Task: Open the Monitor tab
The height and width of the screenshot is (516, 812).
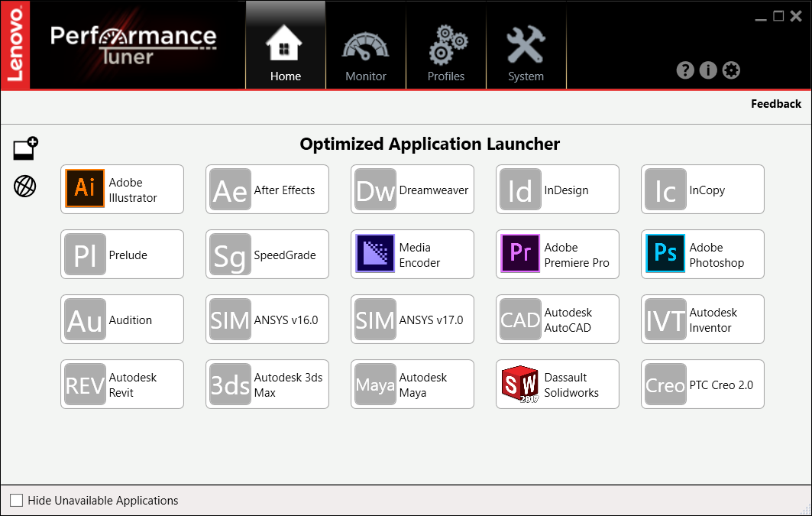Action: (366, 45)
